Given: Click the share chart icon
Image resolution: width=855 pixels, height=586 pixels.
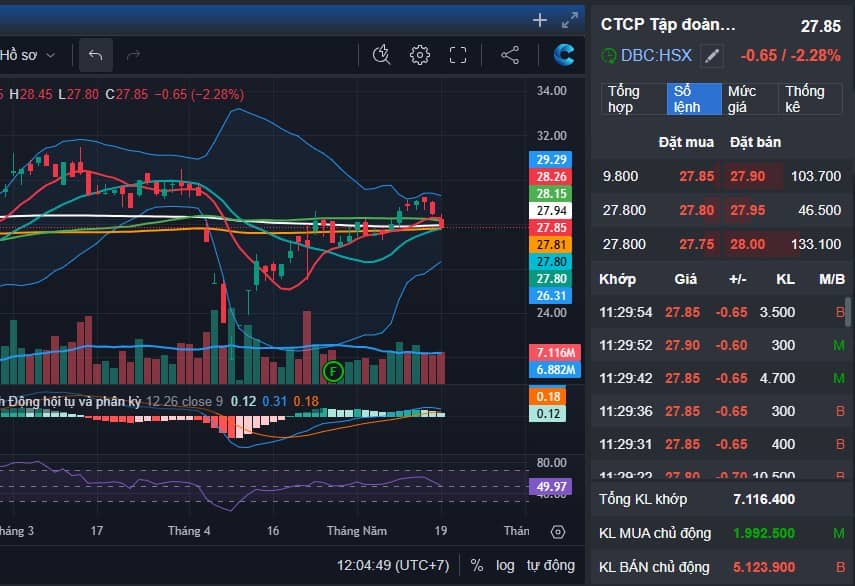Looking at the screenshot, I should pyautogui.click(x=510, y=55).
